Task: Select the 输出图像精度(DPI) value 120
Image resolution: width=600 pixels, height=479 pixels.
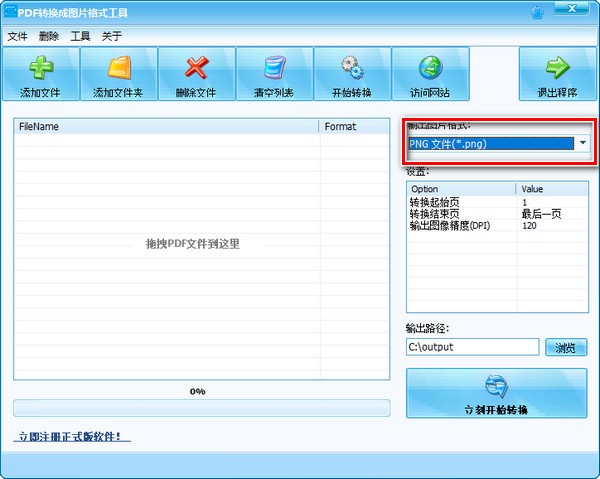Action: point(530,226)
